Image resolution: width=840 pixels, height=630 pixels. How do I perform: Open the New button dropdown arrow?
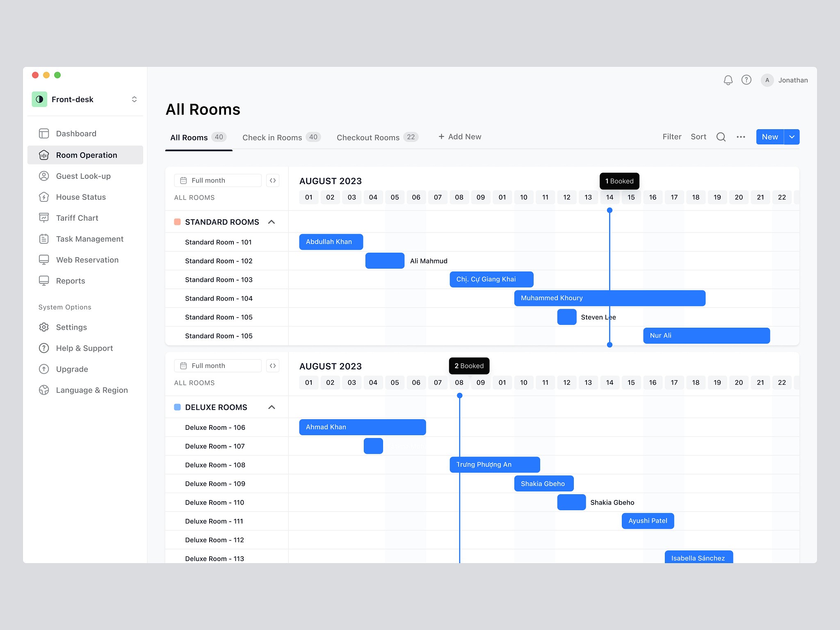(x=792, y=137)
